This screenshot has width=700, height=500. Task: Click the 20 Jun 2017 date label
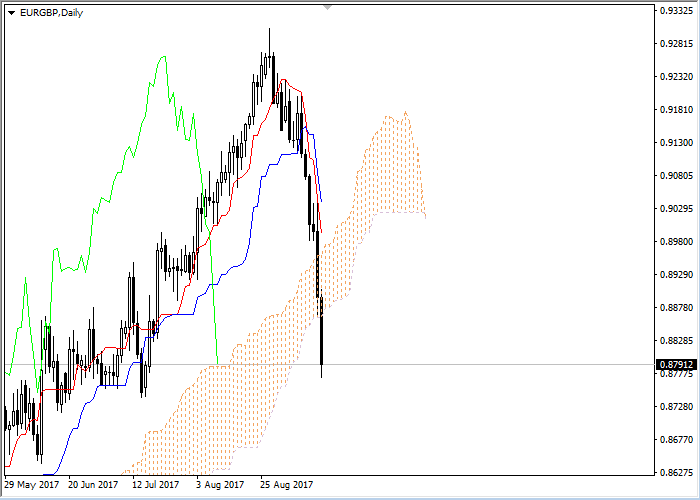[93, 485]
